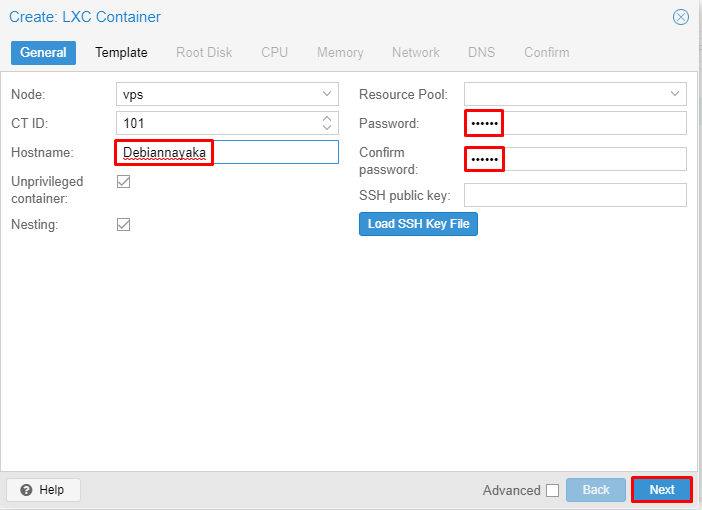Image resolution: width=702 pixels, height=510 pixels.
Task: Open the Node dropdown
Action: point(327,94)
